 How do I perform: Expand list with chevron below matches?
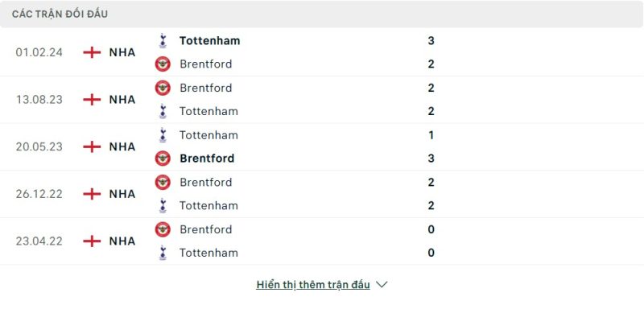pos(382,284)
